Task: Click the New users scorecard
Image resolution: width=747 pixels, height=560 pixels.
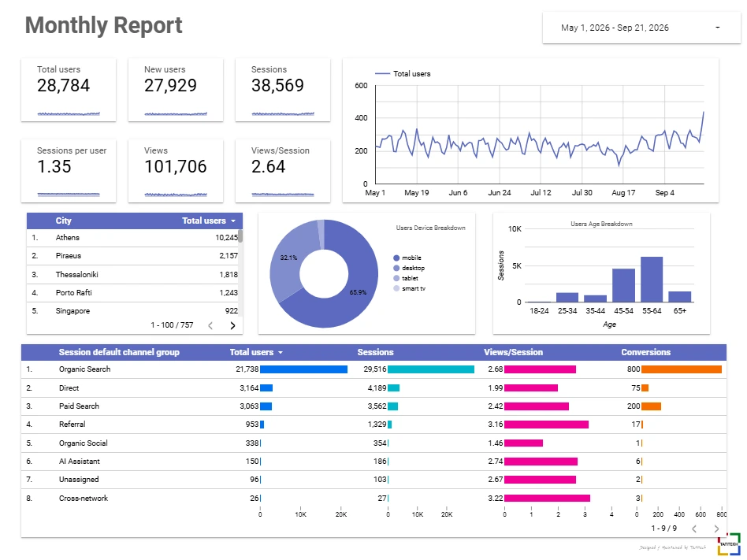Action: 176,90
